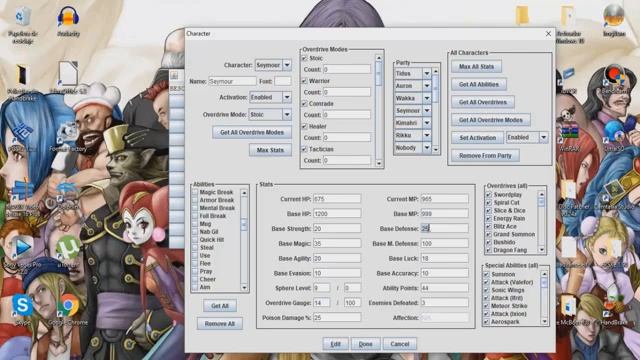Cancel the Character dialog
This screenshot has width=640, height=360.
coord(400,344)
